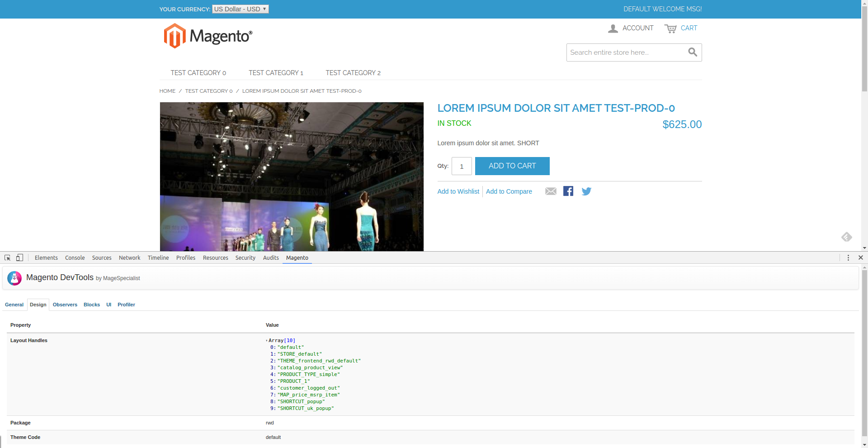Click the "PRODUCT_TYPE_simple" handle value
Screen dimensions: 868x448
[308, 374]
